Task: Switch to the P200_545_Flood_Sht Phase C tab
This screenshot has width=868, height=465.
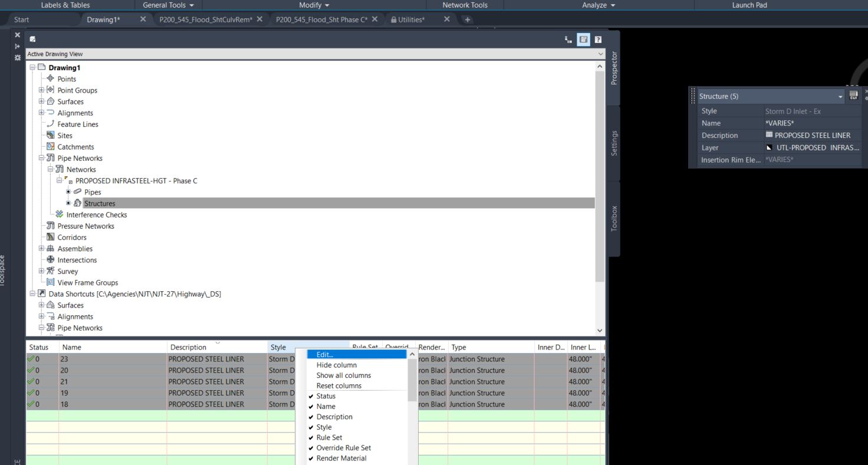Action: coord(321,19)
